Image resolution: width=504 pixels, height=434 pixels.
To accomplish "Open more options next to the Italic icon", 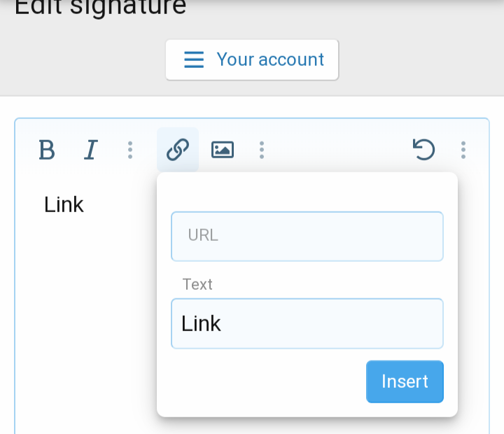I will coord(130,150).
